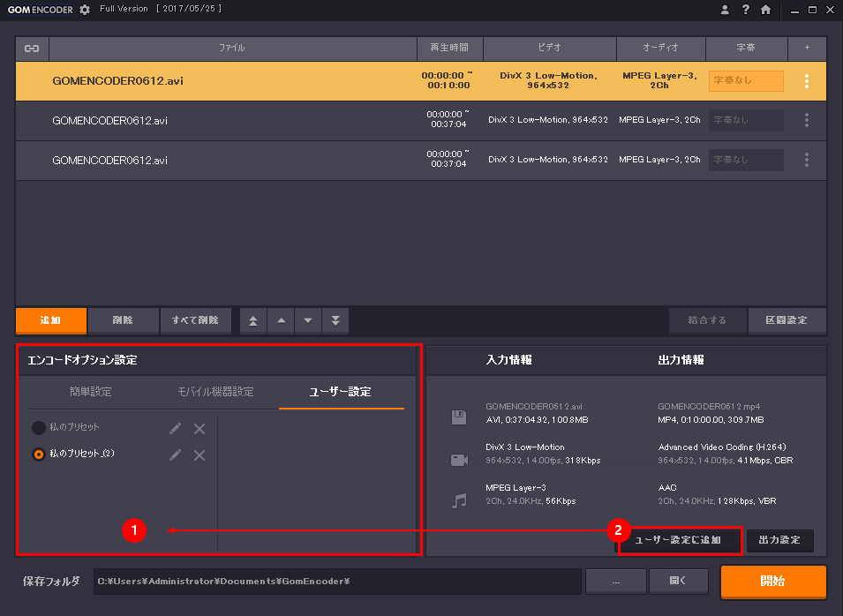Viewport: 843px width, 616px height.
Task: Select the 私のプリセット radio button
Action: coord(39,428)
